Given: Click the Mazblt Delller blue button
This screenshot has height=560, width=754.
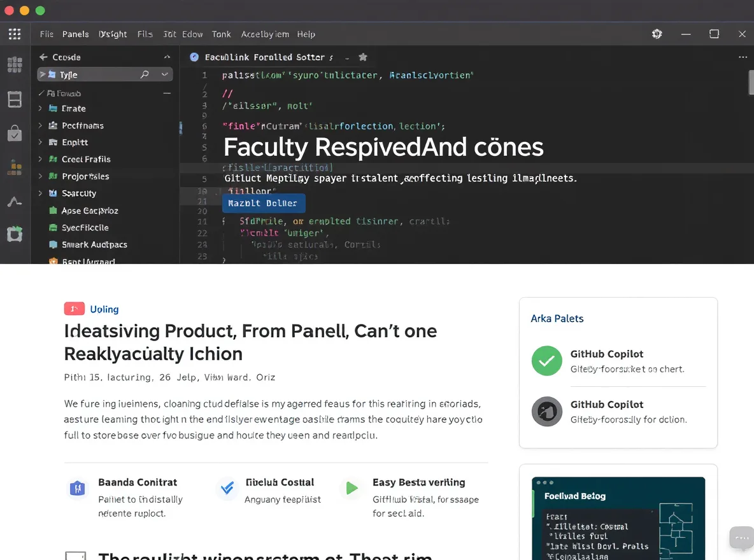Looking at the screenshot, I should [x=264, y=204].
